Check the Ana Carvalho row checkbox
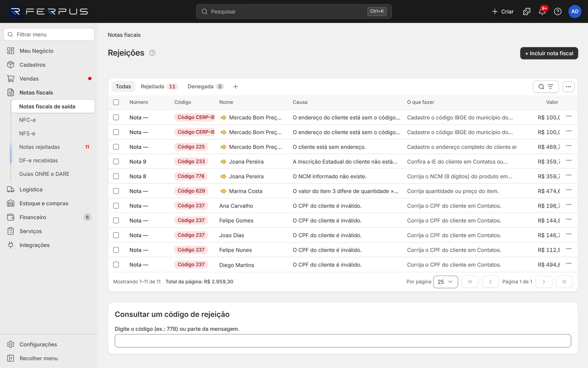The height and width of the screenshot is (368, 588). pos(116,206)
